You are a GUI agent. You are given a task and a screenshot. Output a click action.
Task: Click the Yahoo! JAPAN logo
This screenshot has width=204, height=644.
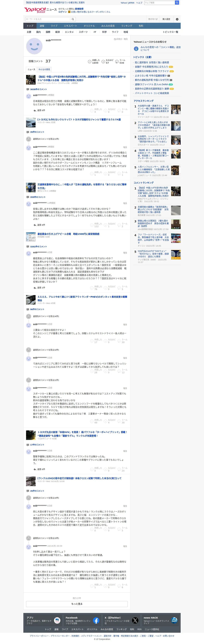pyautogui.click(x=35, y=10)
